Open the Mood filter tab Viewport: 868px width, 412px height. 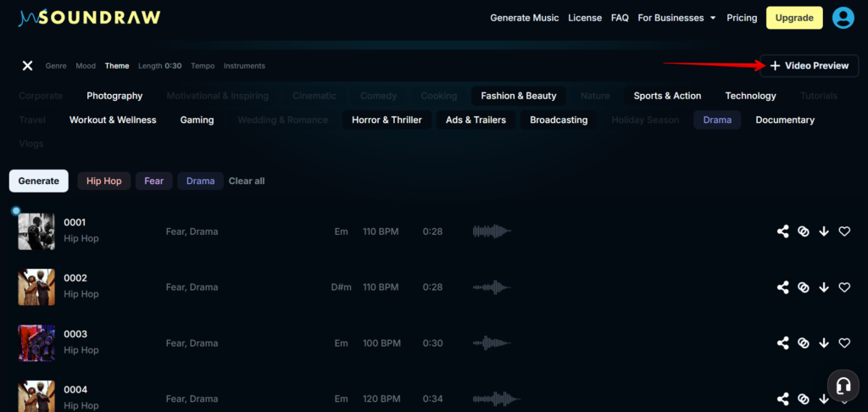(x=86, y=66)
